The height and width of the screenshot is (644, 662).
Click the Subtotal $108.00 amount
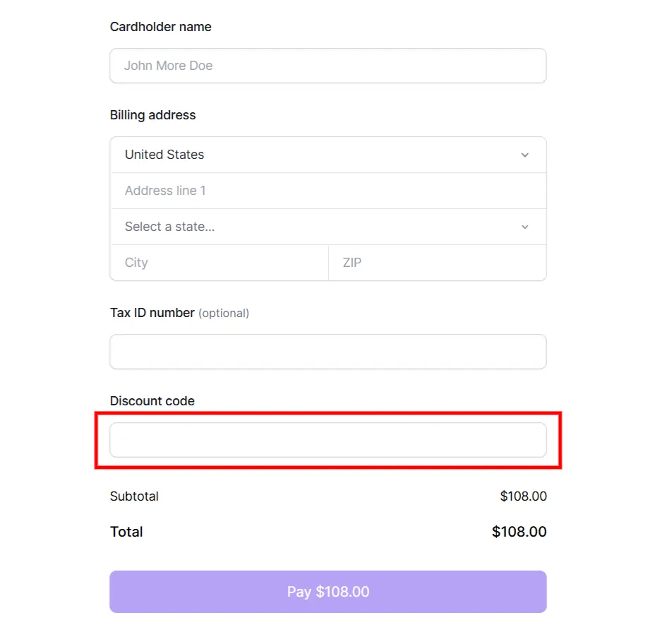[523, 496]
